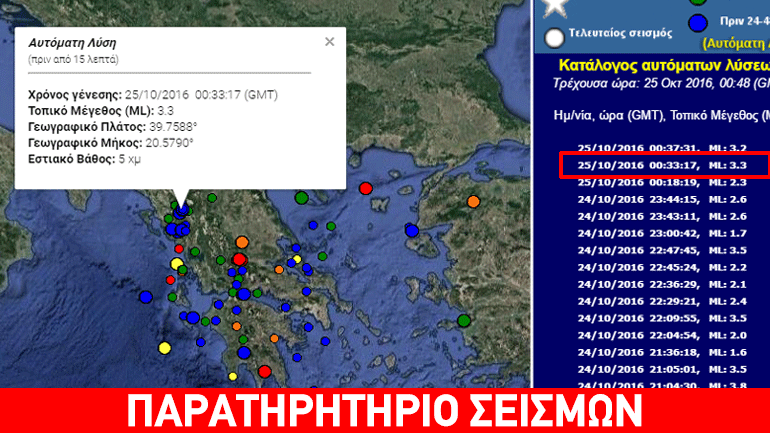Click the Γεωγραφικό Πλάτος 39.7588° line
The width and height of the screenshot is (770, 433).
pyautogui.click(x=112, y=127)
